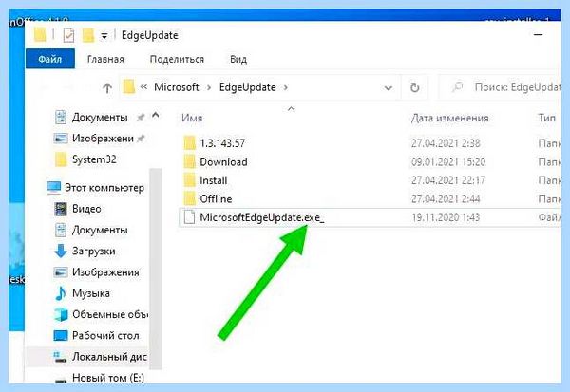Switch to the Главная ribbon tab
The height and width of the screenshot is (392, 570).
[105, 59]
